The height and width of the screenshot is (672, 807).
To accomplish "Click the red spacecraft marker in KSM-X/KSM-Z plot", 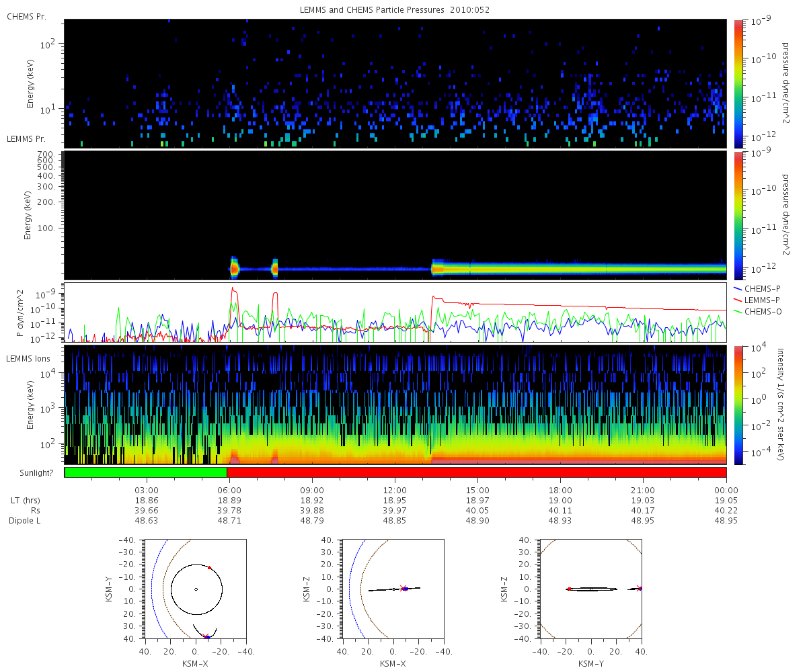I will [x=403, y=589].
